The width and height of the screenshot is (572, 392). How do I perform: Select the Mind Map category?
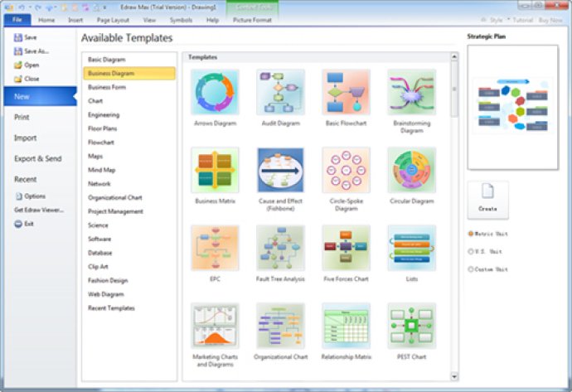click(129, 170)
